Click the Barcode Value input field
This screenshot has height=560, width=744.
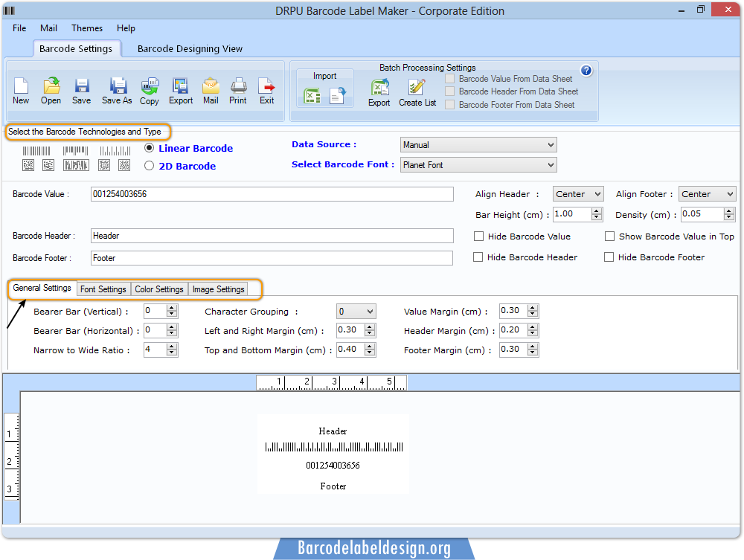point(272,194)
